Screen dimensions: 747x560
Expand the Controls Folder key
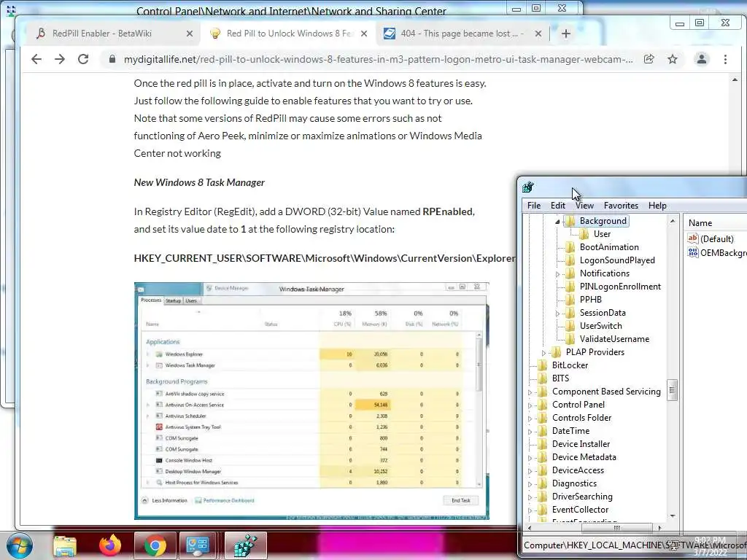530,419
